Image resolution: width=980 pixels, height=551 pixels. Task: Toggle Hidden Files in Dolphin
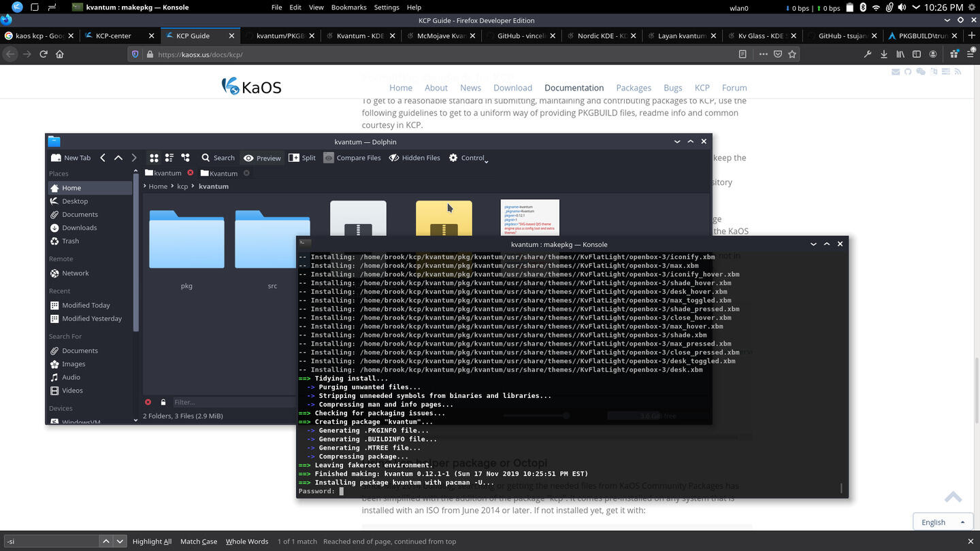414,157
